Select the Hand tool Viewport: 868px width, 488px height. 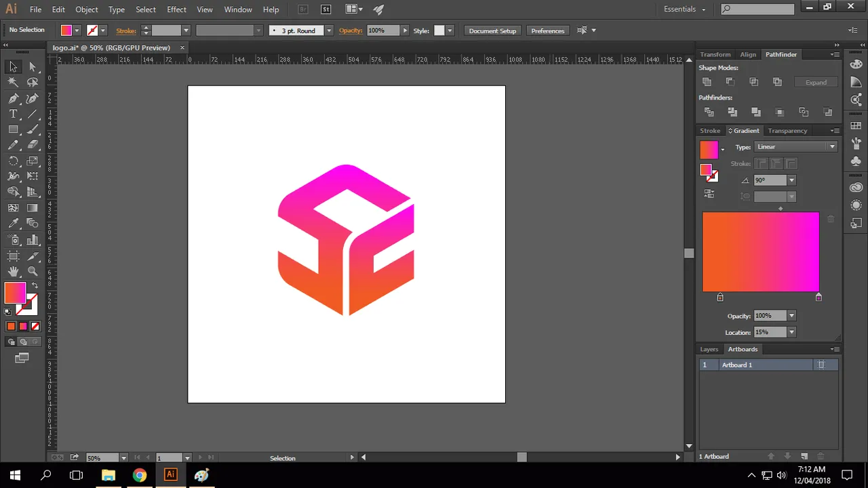coord(13,272)
